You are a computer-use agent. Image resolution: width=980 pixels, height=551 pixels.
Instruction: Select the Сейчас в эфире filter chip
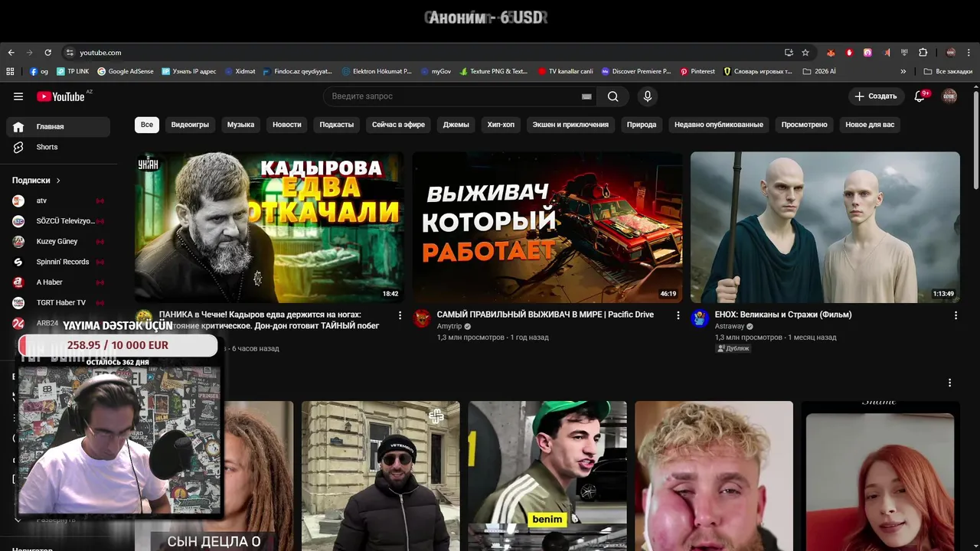tap(398, 125)
